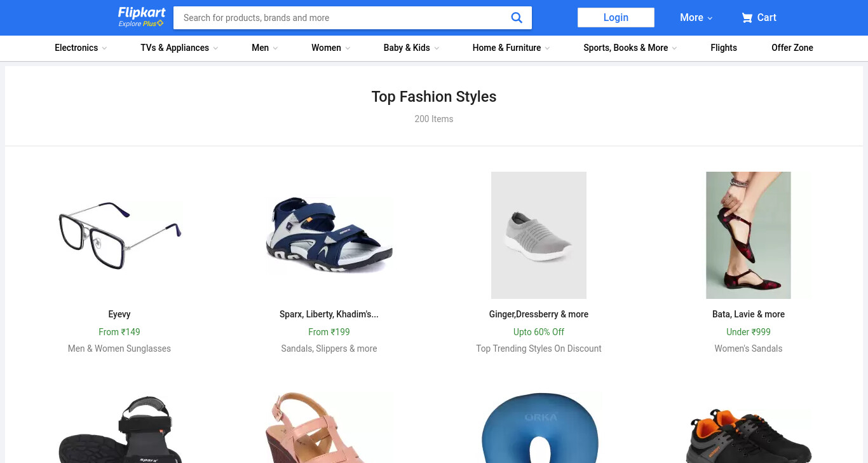Click the 200 Items count
The height and width of the screenshot is (463, 868).
tap(434, 119)
